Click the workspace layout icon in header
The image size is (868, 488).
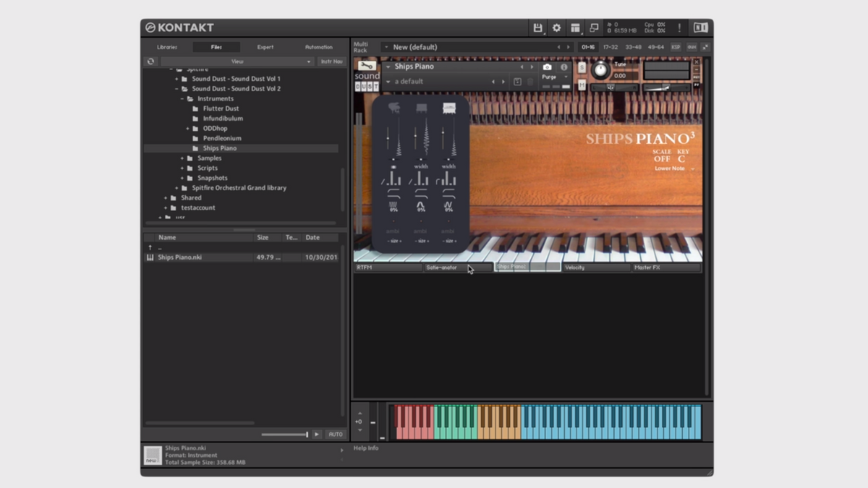click(575, 27)
